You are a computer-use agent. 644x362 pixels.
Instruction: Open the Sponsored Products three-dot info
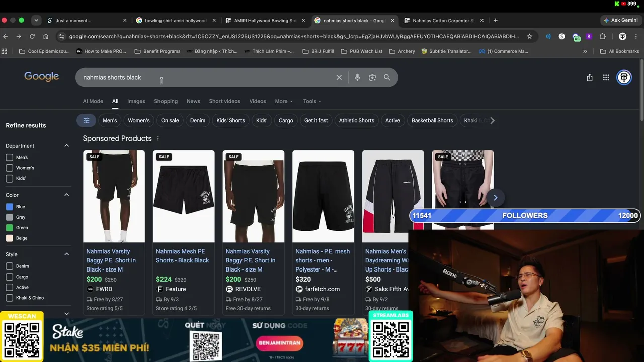(158, 138)
